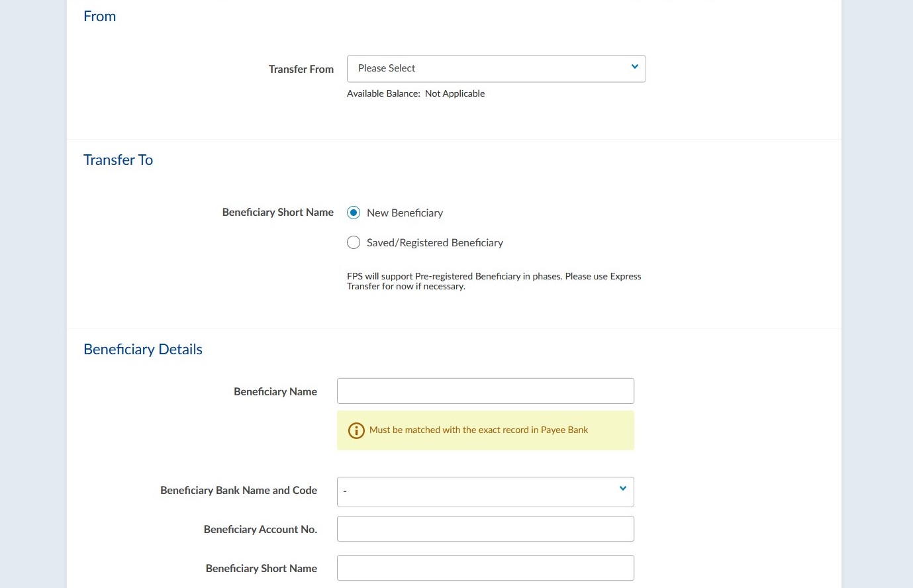
Task: Open the Transfer From account dropdown
Action: (495, 69)
